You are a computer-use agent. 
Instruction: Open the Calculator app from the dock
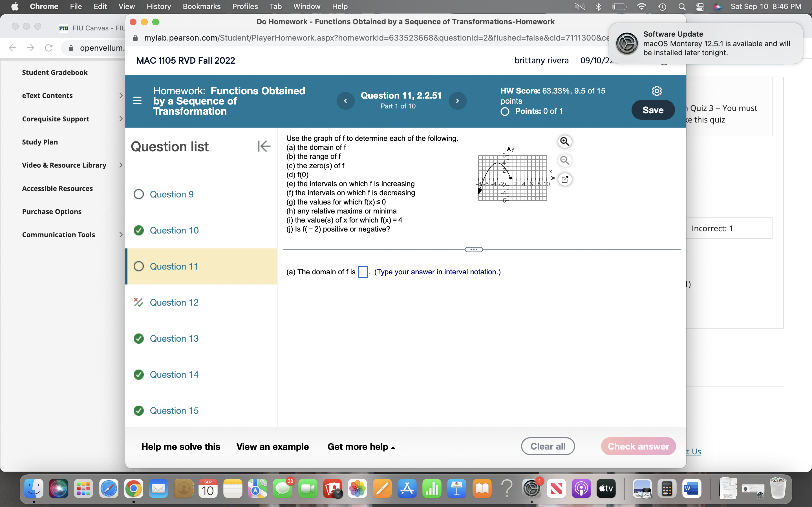point(667,489)
